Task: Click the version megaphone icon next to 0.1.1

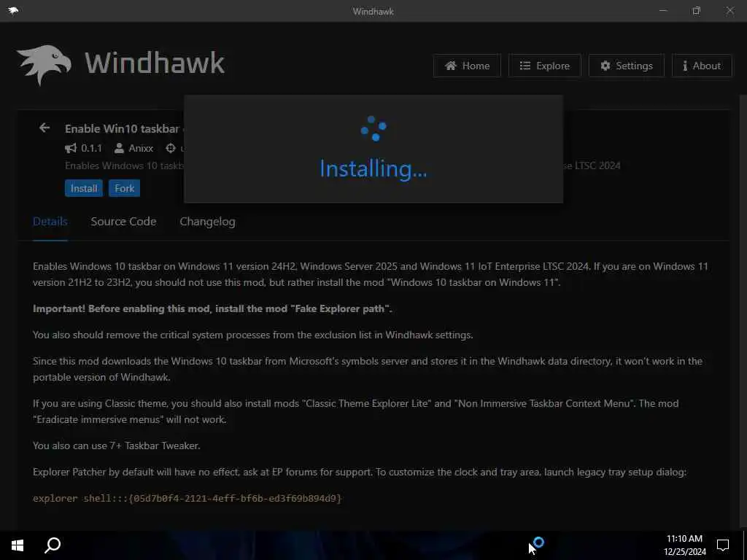Action: point(71,148)
